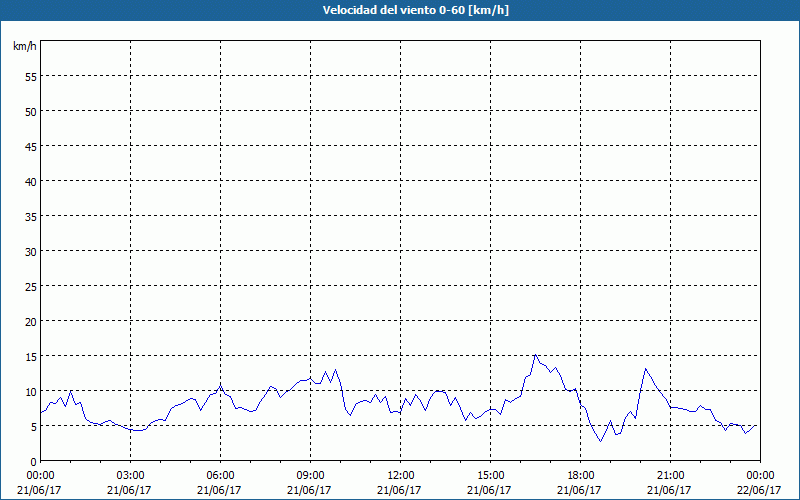The height and width of the screenshot is (500, 800).
Task: Select the 35 y-axis tick label
Action: click(31, 216)
